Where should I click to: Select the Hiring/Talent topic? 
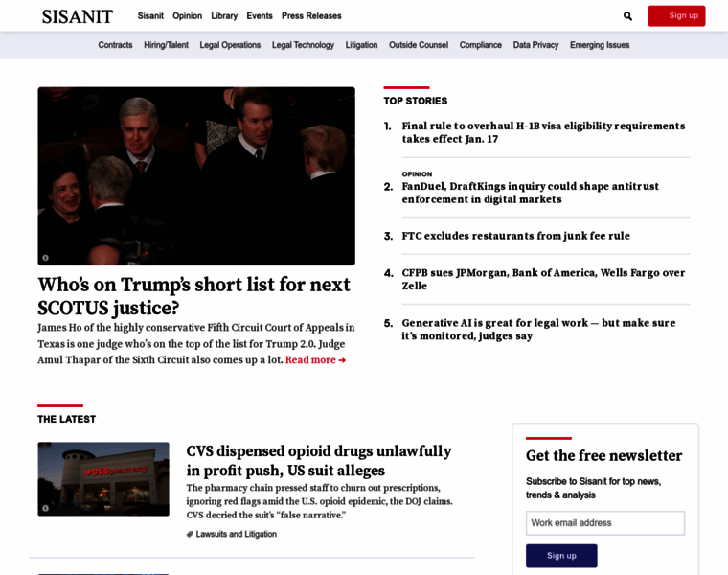(167, 45)
